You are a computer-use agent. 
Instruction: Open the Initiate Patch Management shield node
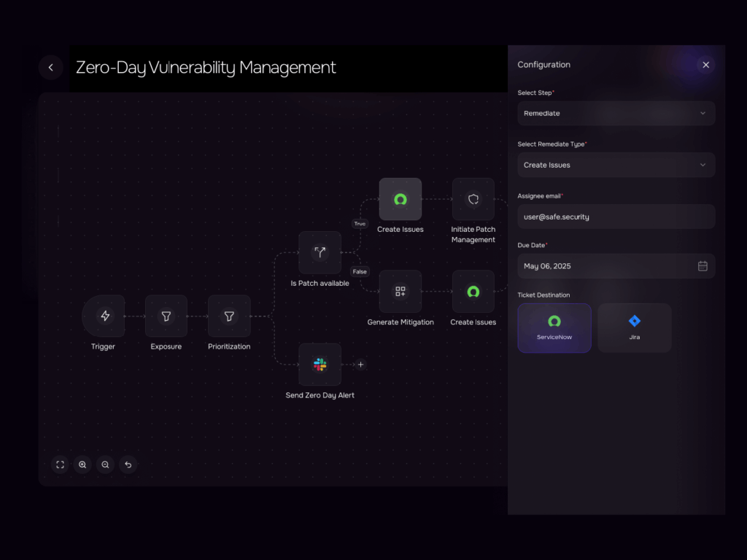coord(473,199)
